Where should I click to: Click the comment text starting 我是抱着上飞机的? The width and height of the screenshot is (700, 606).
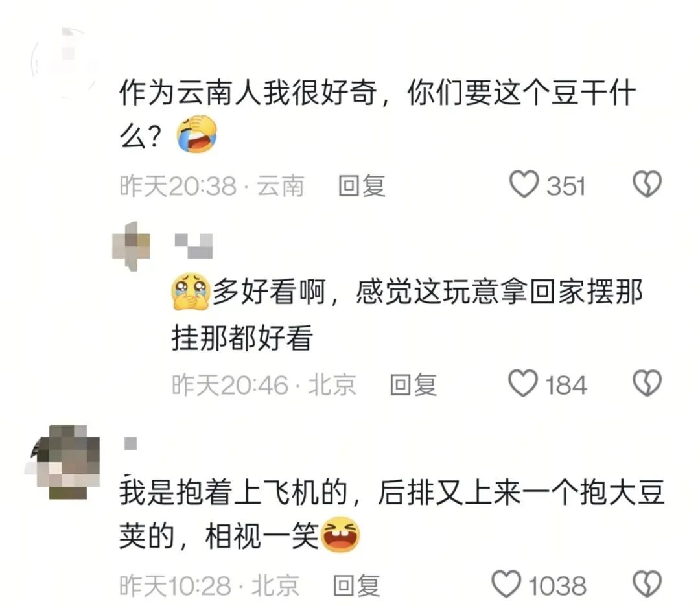[392, 514]
